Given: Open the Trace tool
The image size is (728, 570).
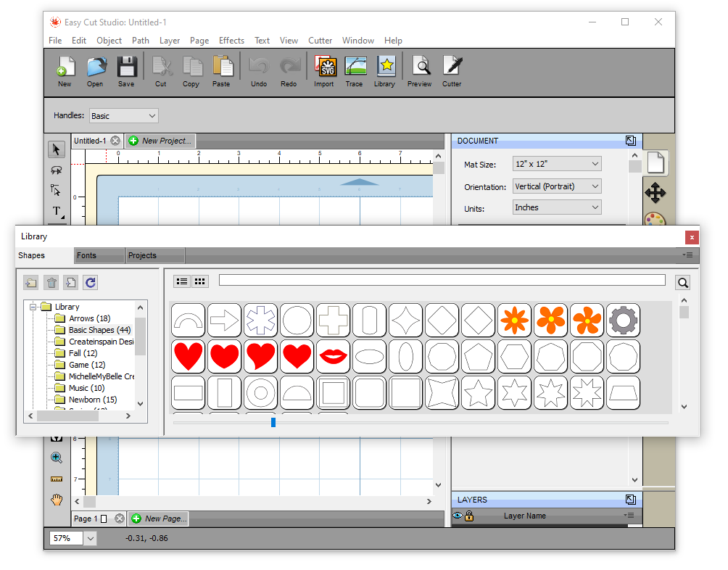Looking at the screenshot, I should (355, 68).
